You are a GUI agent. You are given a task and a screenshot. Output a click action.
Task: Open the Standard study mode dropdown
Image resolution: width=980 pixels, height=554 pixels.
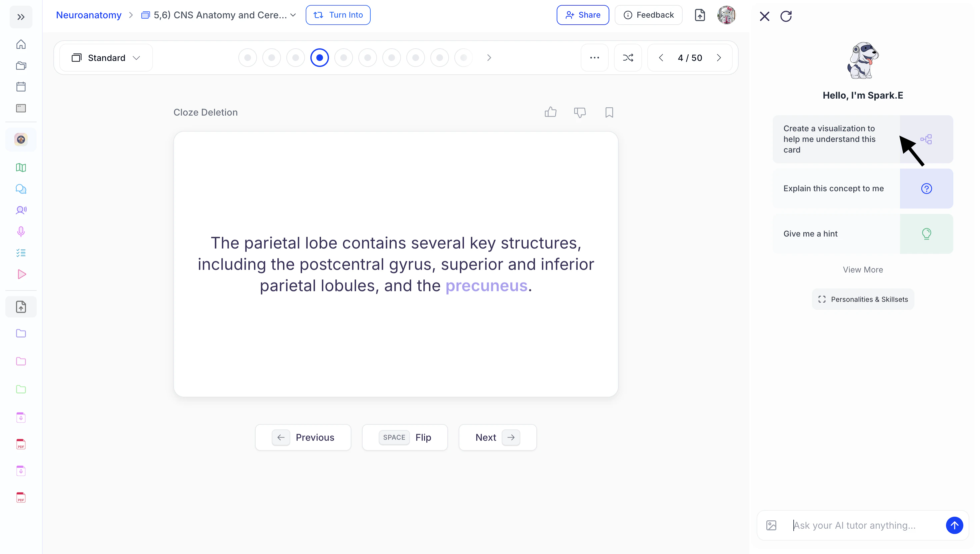point(106,58)
